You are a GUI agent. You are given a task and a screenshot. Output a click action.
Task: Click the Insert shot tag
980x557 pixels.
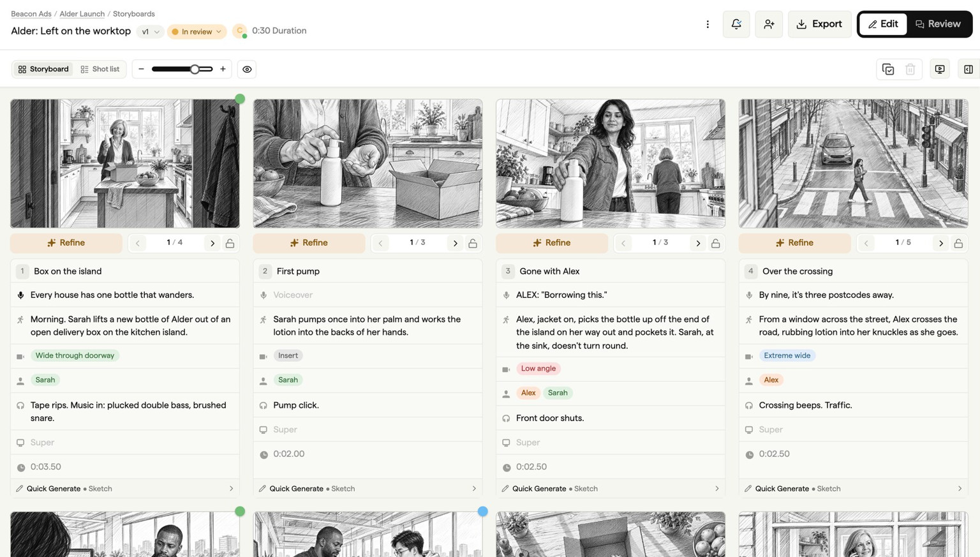(x=288, y=355)
